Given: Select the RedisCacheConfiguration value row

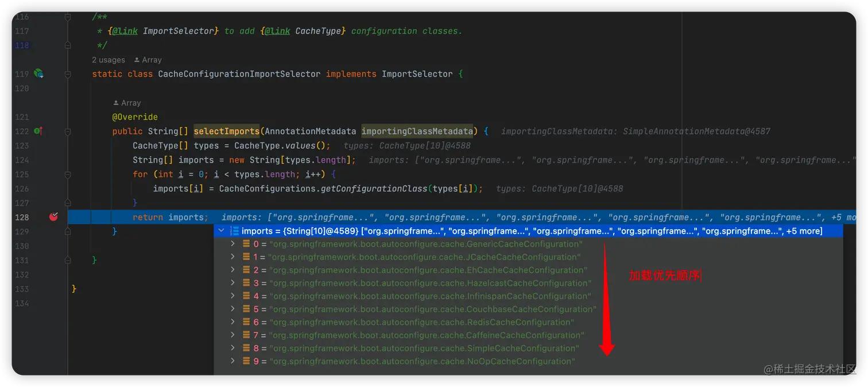Looking at the screenshot, I should point(528,322).
